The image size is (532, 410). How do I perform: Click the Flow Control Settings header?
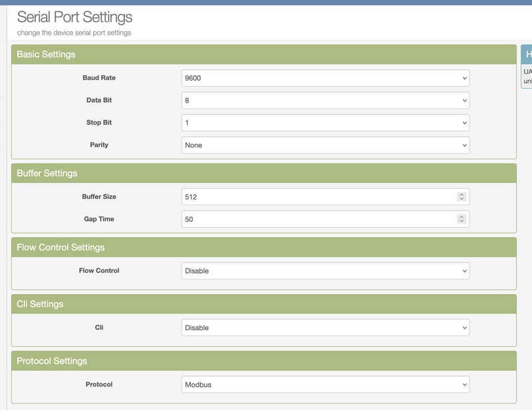[264, 248]
